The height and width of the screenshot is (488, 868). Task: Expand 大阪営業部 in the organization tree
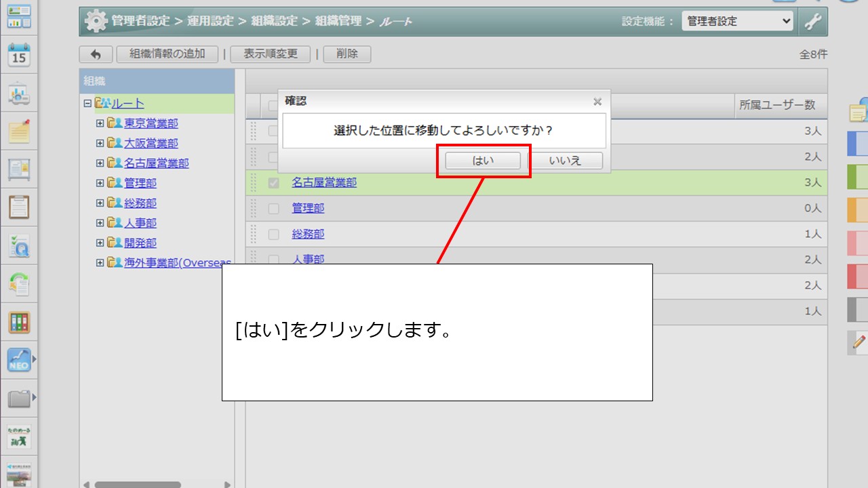100,144
